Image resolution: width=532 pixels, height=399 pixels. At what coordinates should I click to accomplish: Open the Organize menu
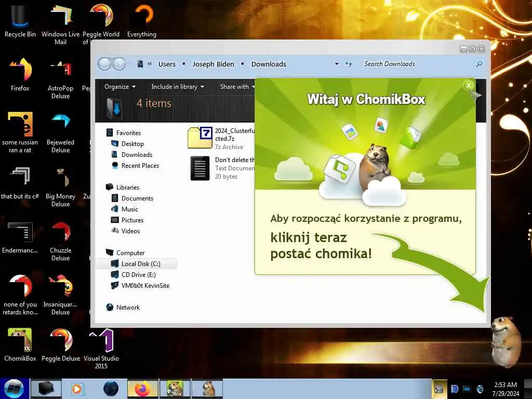120,87
